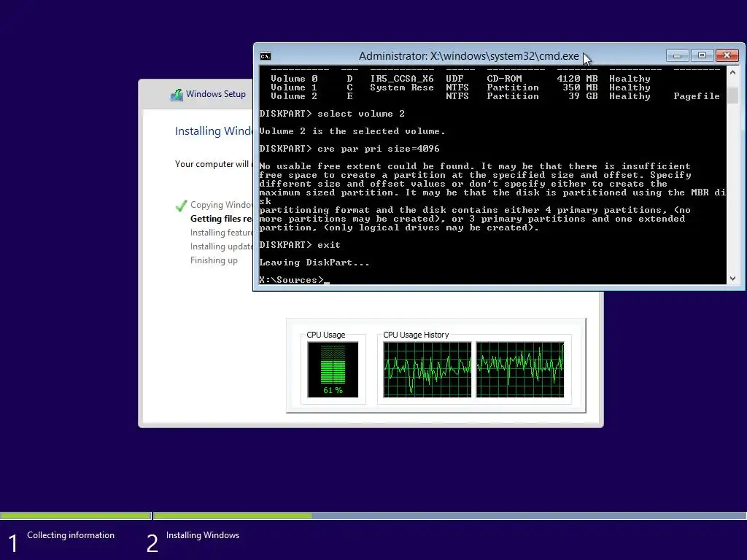This screenshot has height=560, width=747.
Task: Click the cmd vertical scrollbar thumb
Action: pyautogui.click(x=732, y=95)
